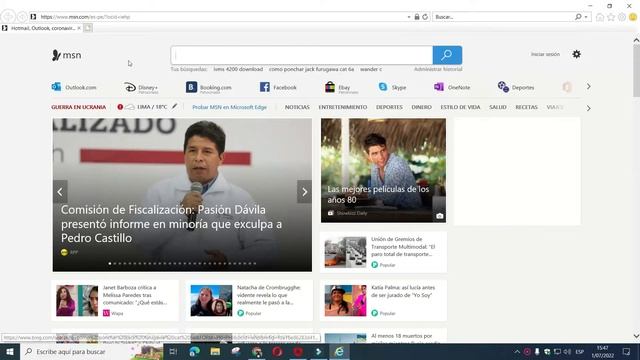640x360 pixels.
Task: Show more news categories with right chevron
Action: click(x=589, y=108)
